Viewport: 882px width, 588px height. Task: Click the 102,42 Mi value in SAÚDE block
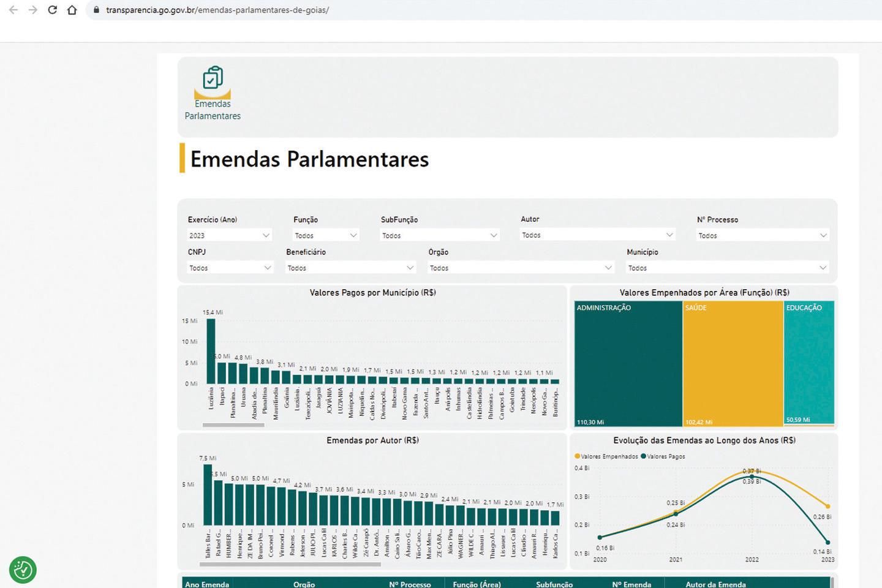click(699, 422)
